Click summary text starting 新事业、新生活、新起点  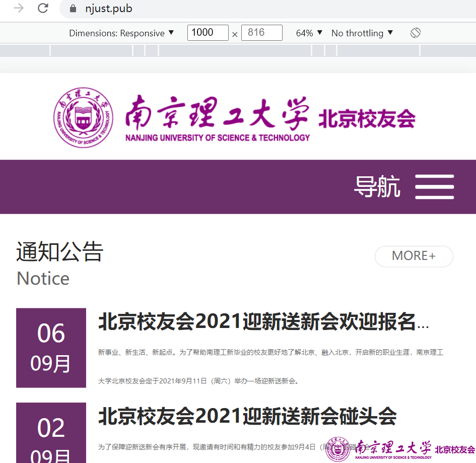[271, 352]
